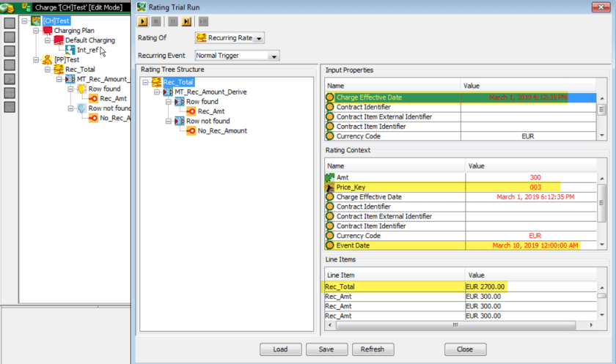
Task: Open the Recurring Event dropdown
Action: pyautogui.click(x=274, y=56)
